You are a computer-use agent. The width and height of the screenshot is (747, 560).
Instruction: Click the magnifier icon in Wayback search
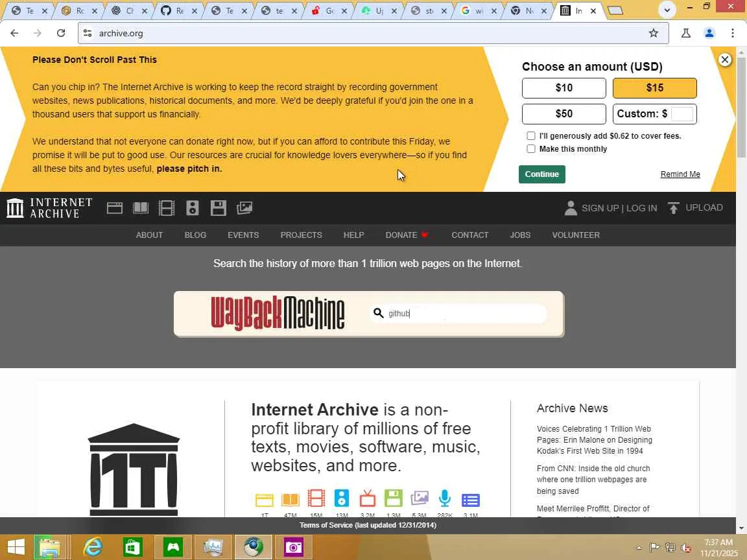[x=378, y=313]
